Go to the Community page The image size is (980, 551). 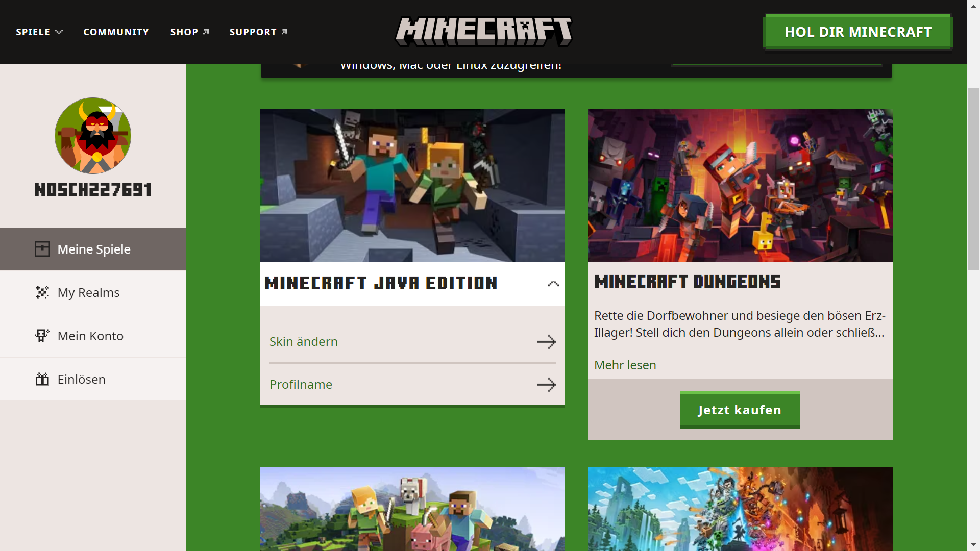(116, 32)
